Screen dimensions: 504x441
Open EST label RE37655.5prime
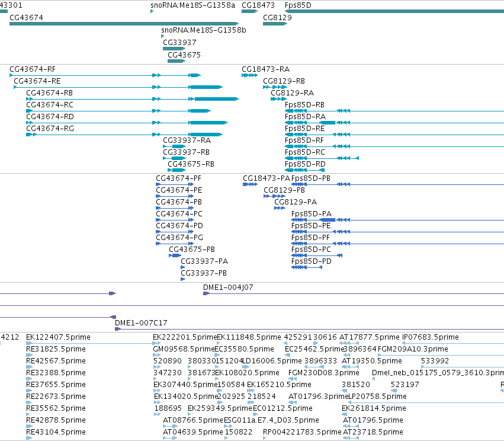(x=56, y=384)
